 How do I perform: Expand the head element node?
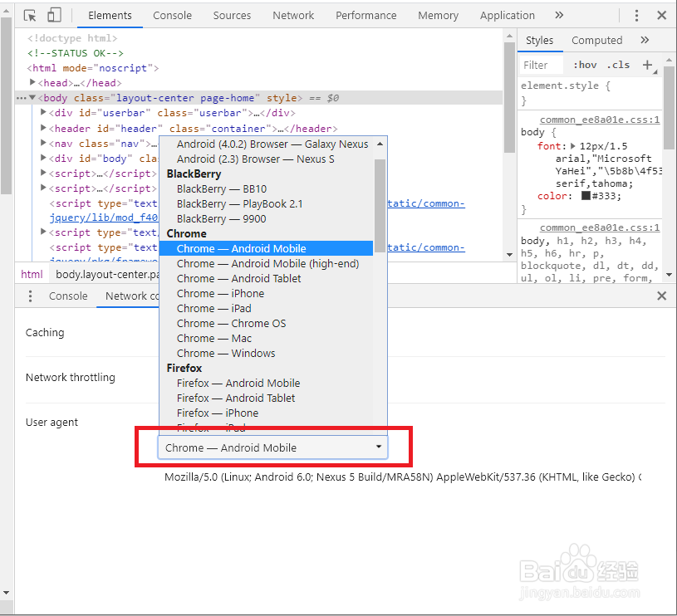pyautogui.click(x=32, y=82)
